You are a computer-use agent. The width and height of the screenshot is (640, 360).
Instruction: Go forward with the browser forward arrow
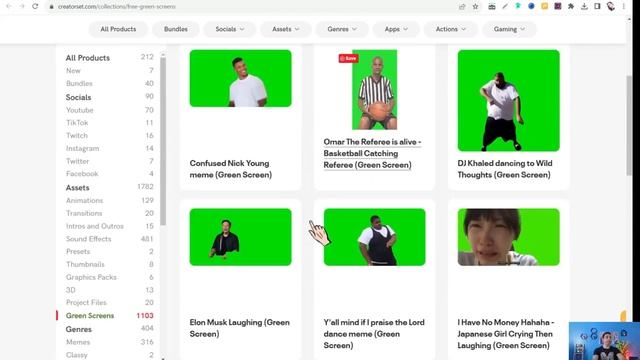(22, 7)
